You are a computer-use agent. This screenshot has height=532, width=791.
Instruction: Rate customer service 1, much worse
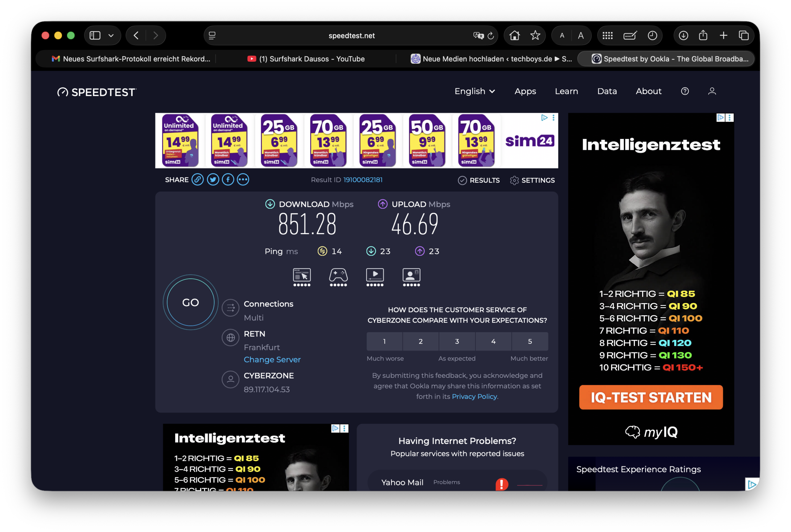coord(384,341)
